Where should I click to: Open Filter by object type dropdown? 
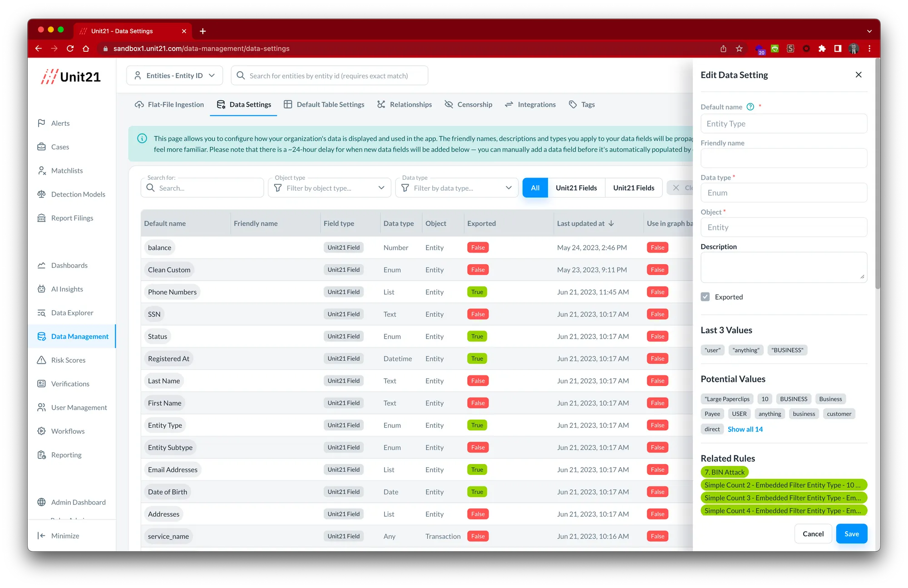point(330,188)
